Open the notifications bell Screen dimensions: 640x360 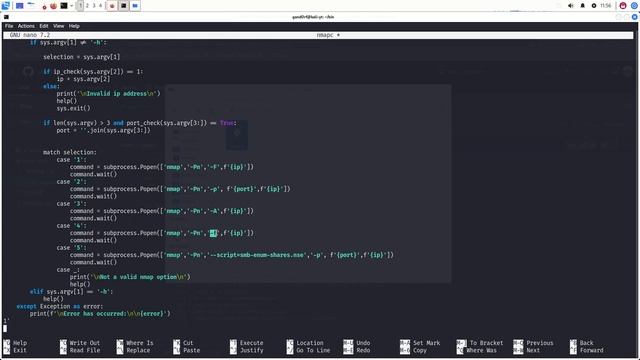pyautogui.click(x=582, y=6)
